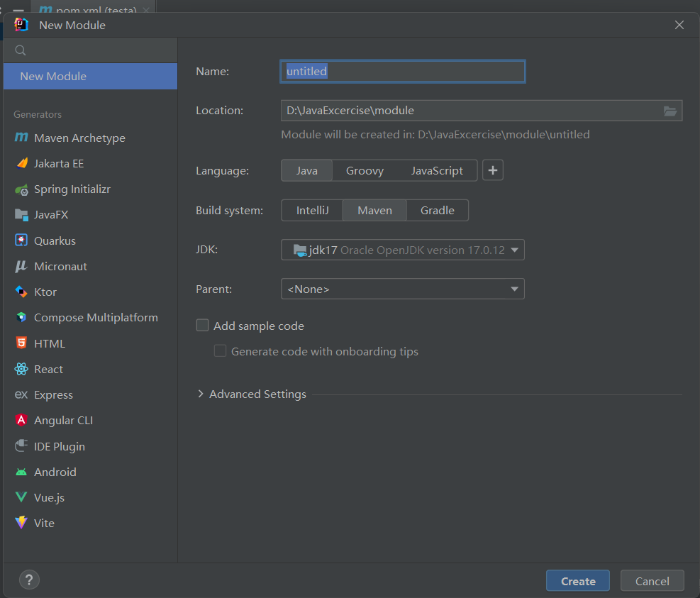Select the Maven Archetype generator icon
Viewport: 700px width, 598px height.
[x=21, y=138]
